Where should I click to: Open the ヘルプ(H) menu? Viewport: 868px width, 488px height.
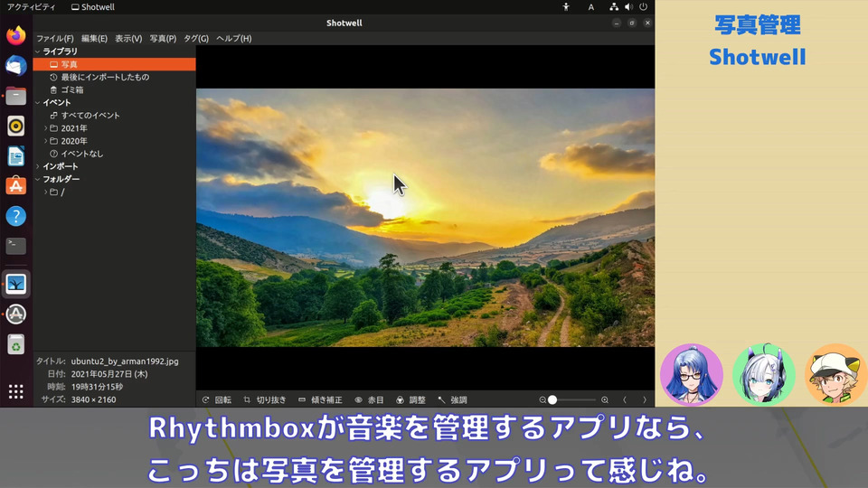click(233, 38)
